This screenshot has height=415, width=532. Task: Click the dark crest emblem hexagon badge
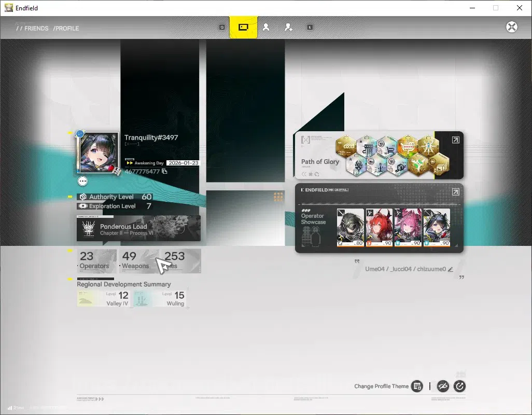pos(356,165)
